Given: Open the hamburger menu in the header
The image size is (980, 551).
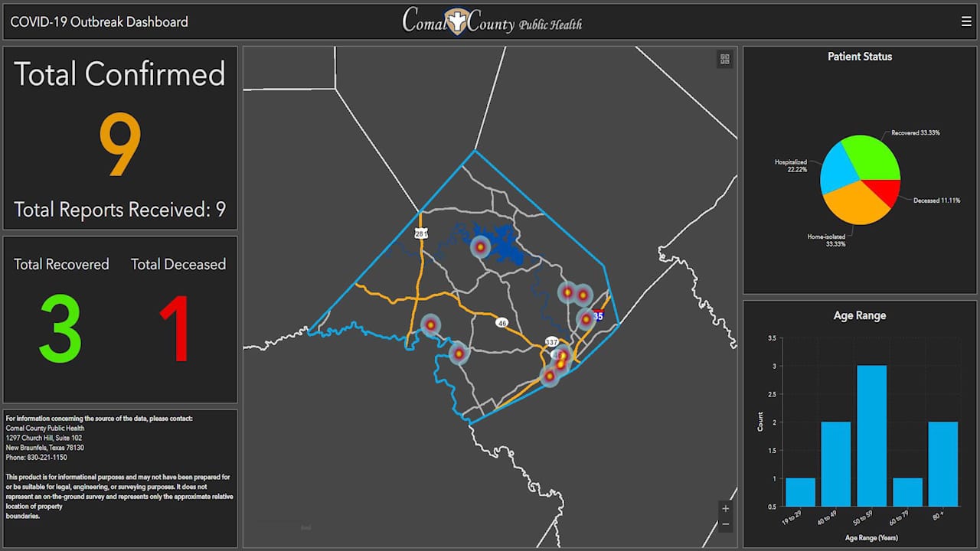Looking at the screenshot, I should pyautogui.click(x=966, y=21).
